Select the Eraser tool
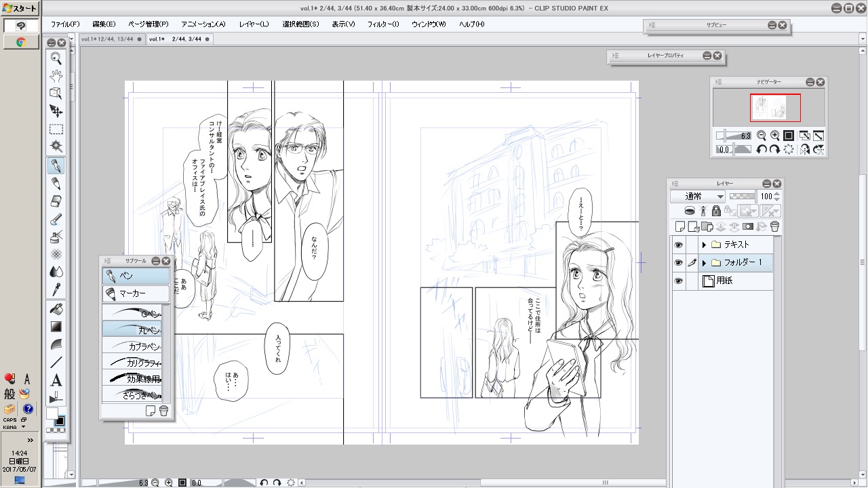 coord(56,201)
